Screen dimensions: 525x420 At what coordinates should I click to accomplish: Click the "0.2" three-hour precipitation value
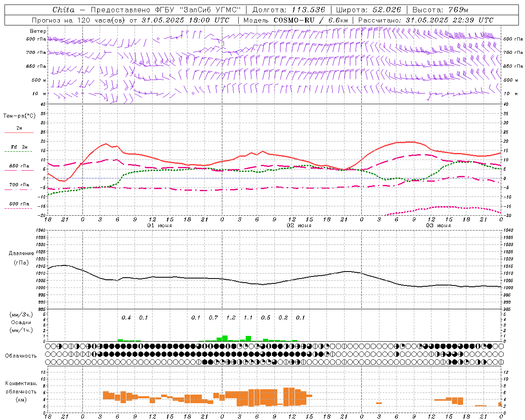(x=283, y=317)
